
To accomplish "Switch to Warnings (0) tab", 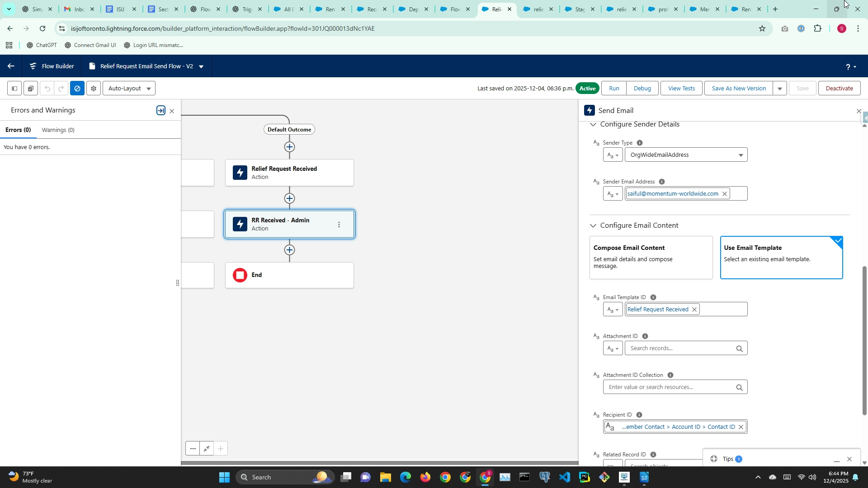I will pyautogui.click(x=58, y=130).
